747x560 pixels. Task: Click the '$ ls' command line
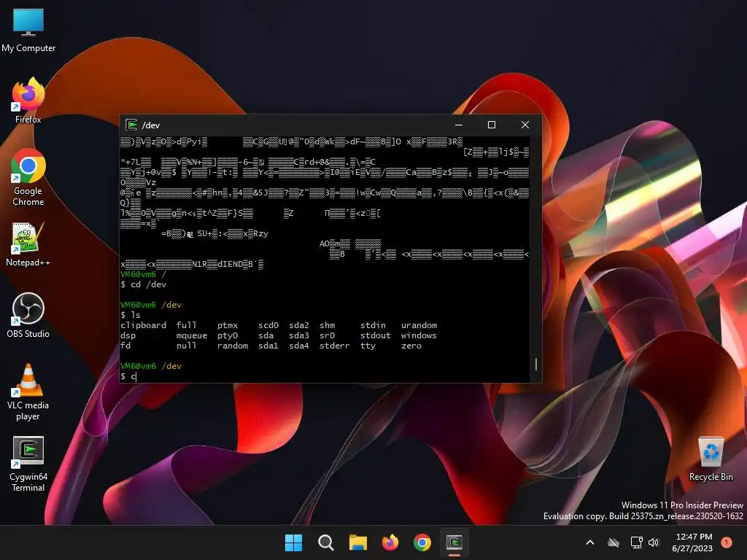coord(131,315)
